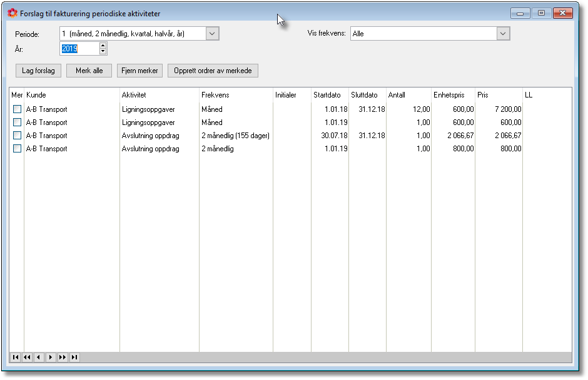Mark the Ligningsoppgaver row starting 1.01.19
588x380 pixels.
point(18,122)
